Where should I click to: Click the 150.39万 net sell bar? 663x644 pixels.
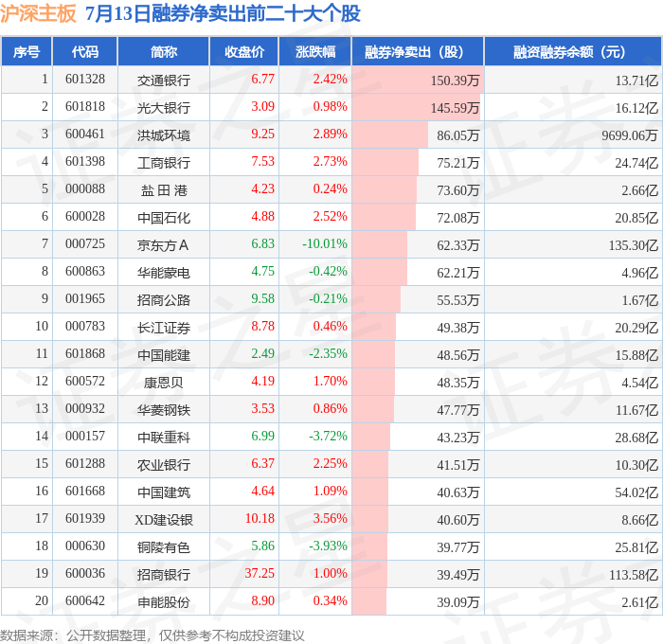point(418,80)
